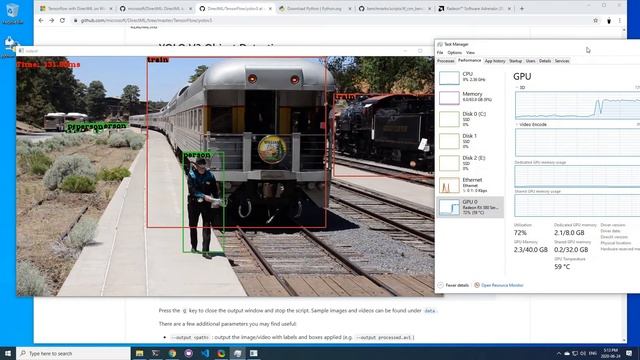Click the Time label in the video window
The height and width of the screenshot is (360, 640).
coord(48,64)
